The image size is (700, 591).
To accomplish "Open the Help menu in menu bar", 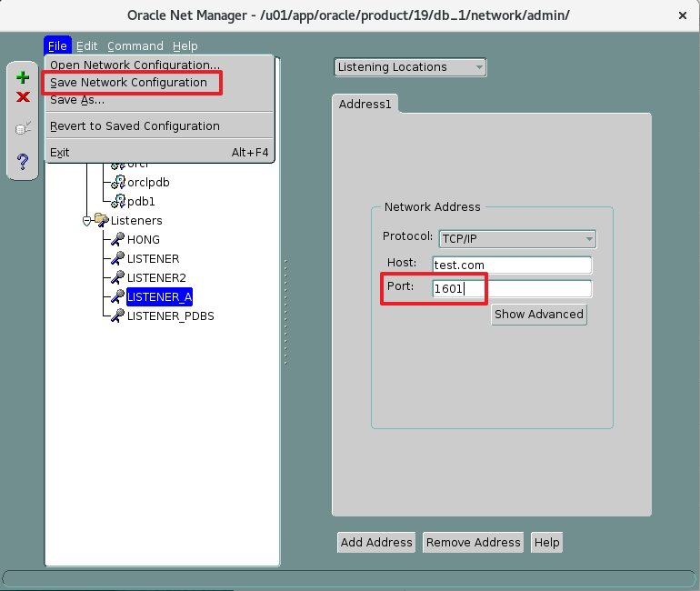I will (x=185, y=46).
